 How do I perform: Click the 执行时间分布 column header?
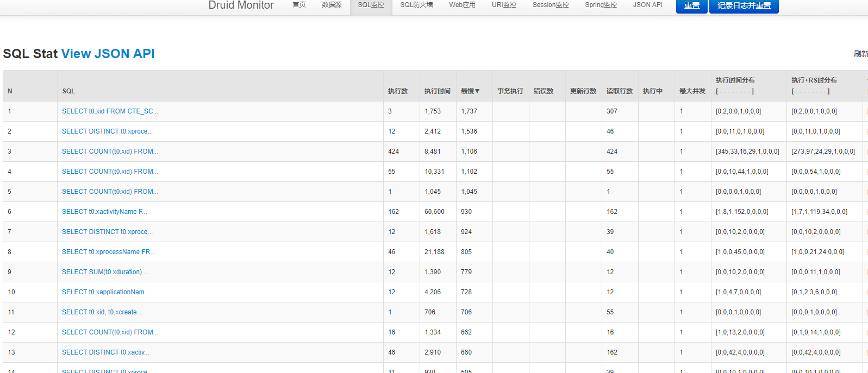click(x=735, y=80)
